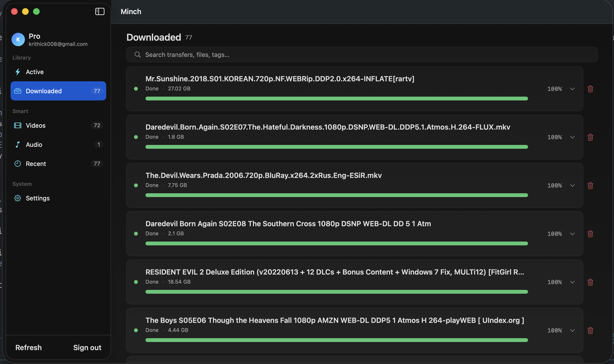Click the green status dot on The Boys
The image size is (614, 364).
pyautogui.click(x=136, y=330)
